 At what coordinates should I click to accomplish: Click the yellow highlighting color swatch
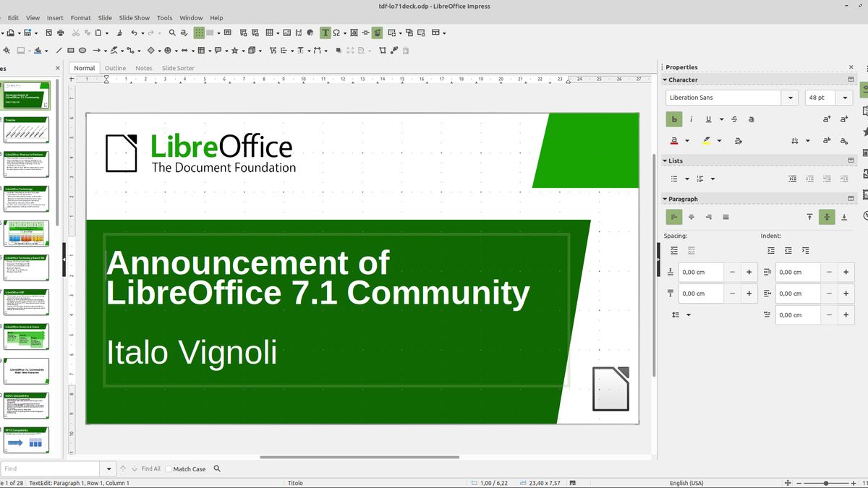pos(708,142)
